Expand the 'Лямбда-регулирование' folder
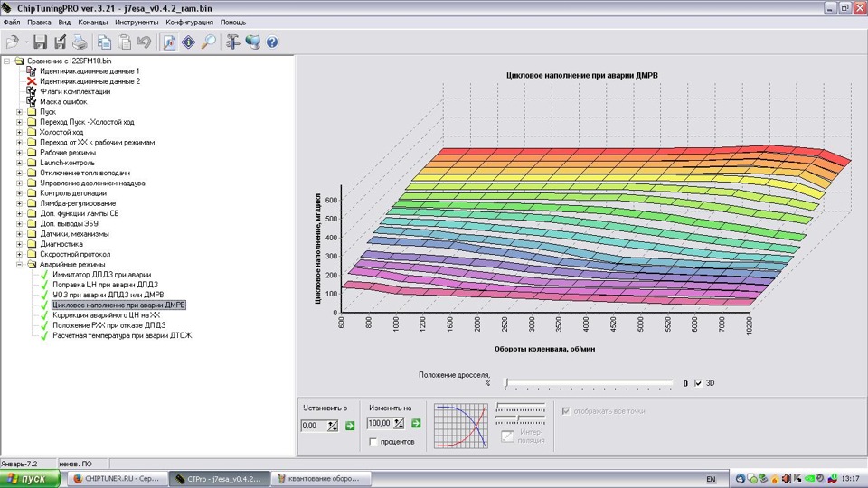 click(20, 203)
